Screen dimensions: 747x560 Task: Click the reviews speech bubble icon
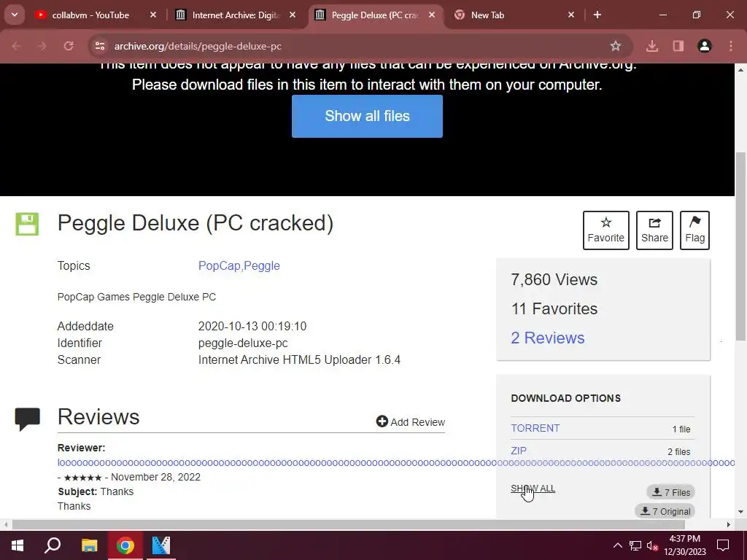[27, 419]
